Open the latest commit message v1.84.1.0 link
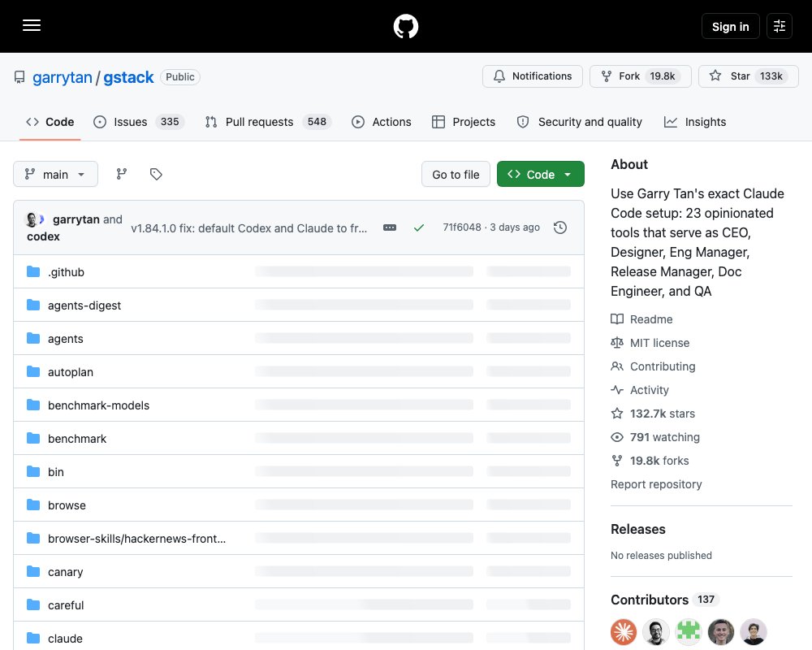 point(249,228)
